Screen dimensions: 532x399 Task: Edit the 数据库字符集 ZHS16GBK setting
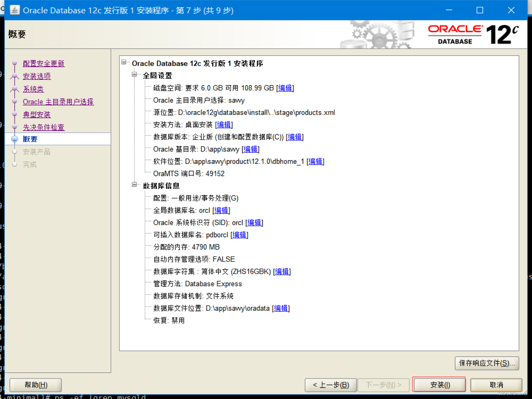[282, 272]
